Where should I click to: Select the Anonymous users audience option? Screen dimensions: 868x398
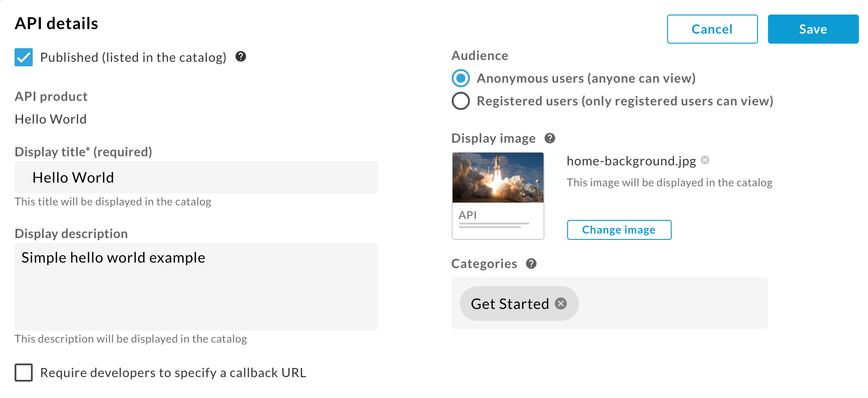click(461, 78)
